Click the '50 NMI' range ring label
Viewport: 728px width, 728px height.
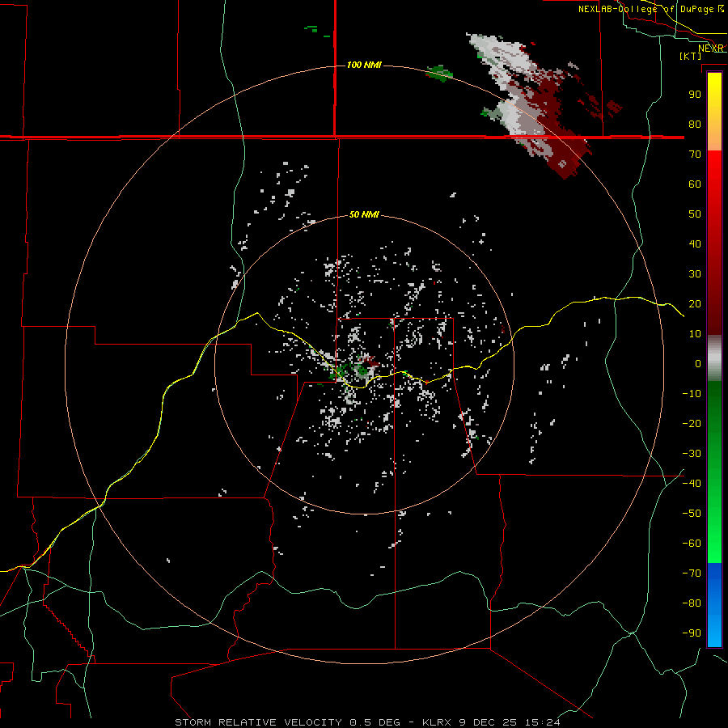364,214
